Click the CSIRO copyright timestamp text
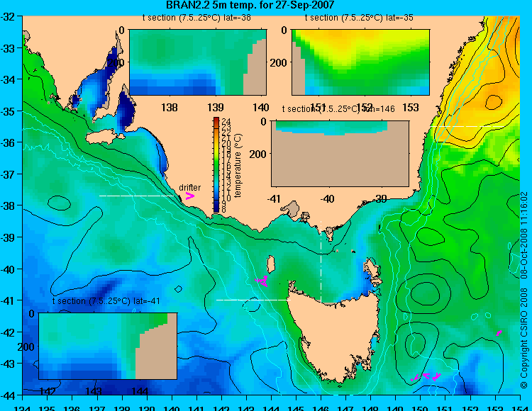 [x=524, y=290]
